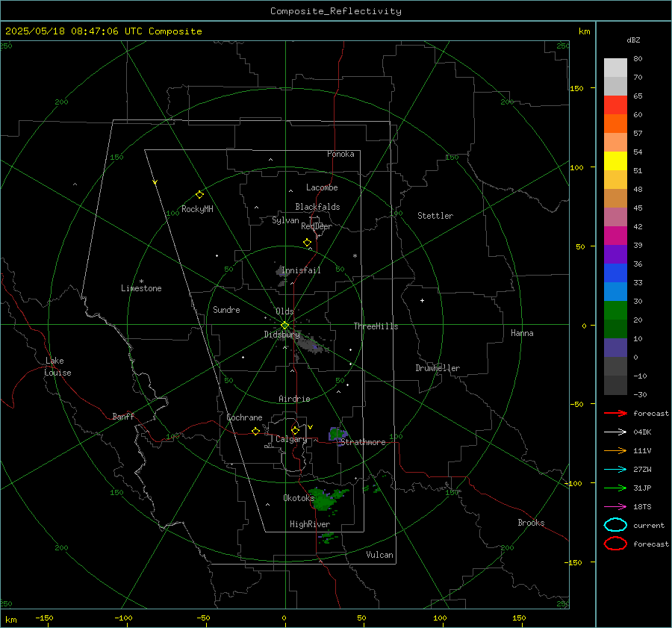Image resolution: width=672 pixels, height=628 pixels.
Task: Click the Hanna label
Action: [x=522, y=333]
